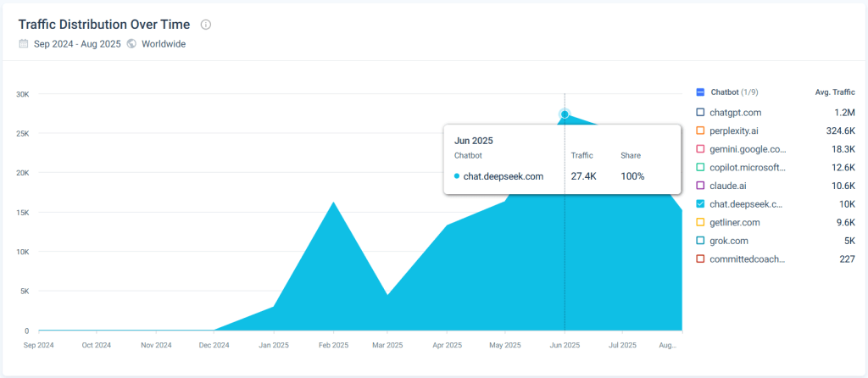Click the info icon beside Traffic Distribution title
The width and height of the screenshot is (868, 378).
coord(206,25)
